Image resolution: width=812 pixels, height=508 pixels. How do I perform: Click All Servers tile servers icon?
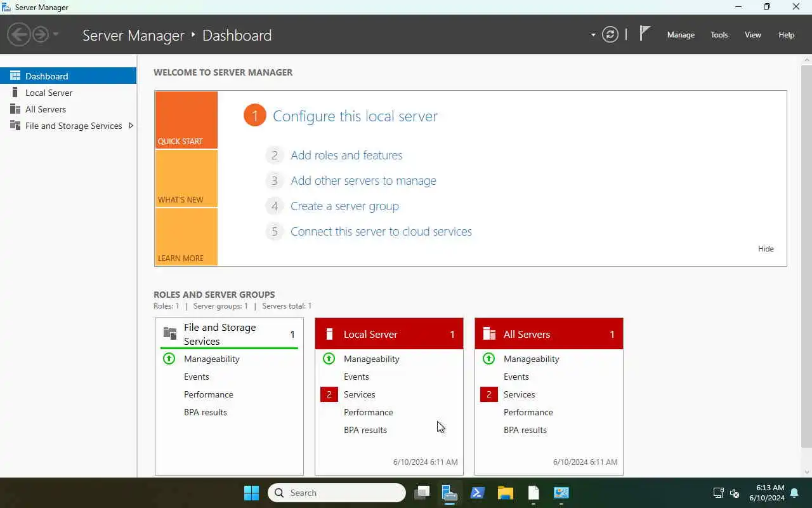pos(489,334)
